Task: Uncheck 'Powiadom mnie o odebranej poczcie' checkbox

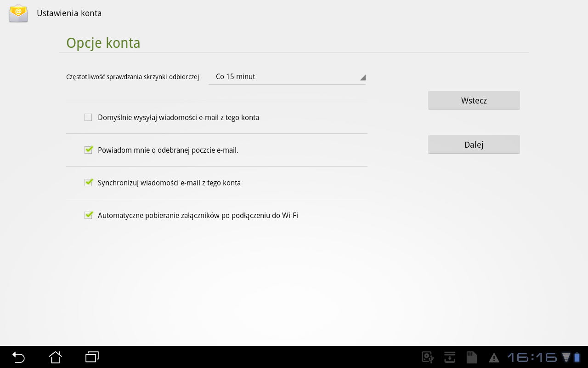Action: (x=89, y=149)
